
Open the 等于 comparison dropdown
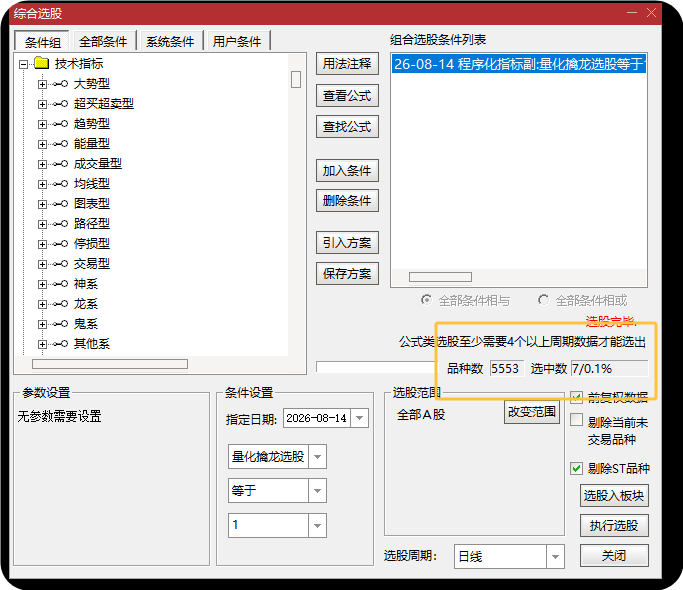coord(318,491)
